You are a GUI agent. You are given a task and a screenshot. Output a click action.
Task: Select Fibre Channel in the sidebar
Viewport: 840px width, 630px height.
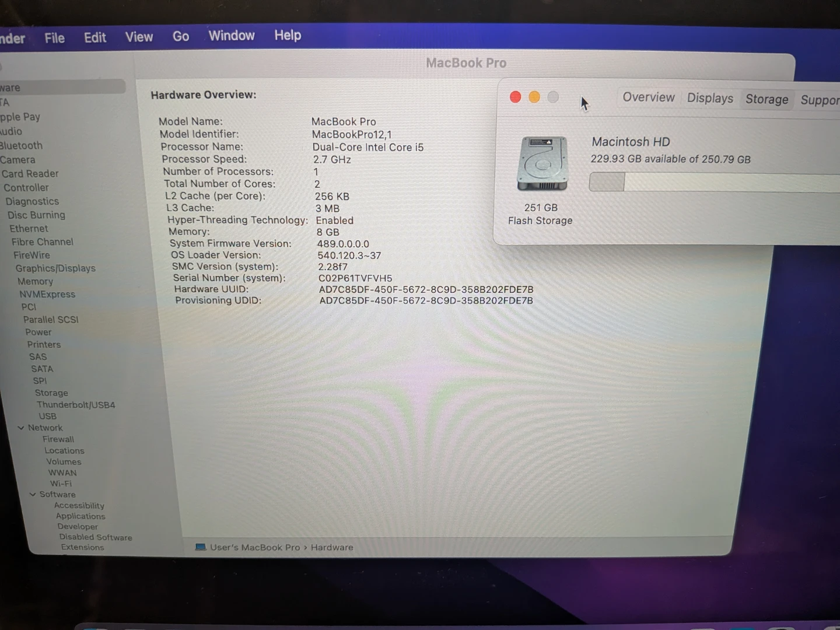[x=43, y=242]
